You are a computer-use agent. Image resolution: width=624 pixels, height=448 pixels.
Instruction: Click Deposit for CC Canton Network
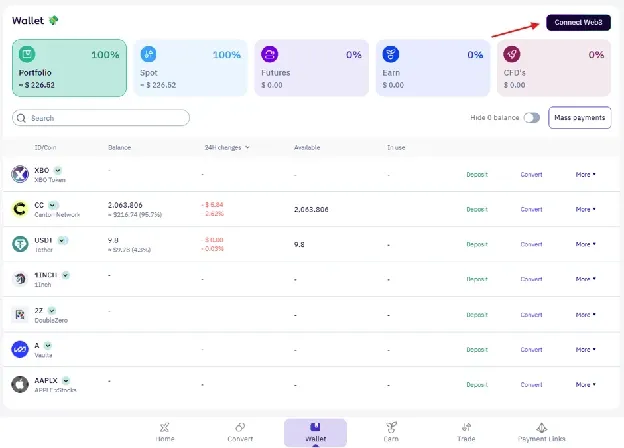pos(477,209)
